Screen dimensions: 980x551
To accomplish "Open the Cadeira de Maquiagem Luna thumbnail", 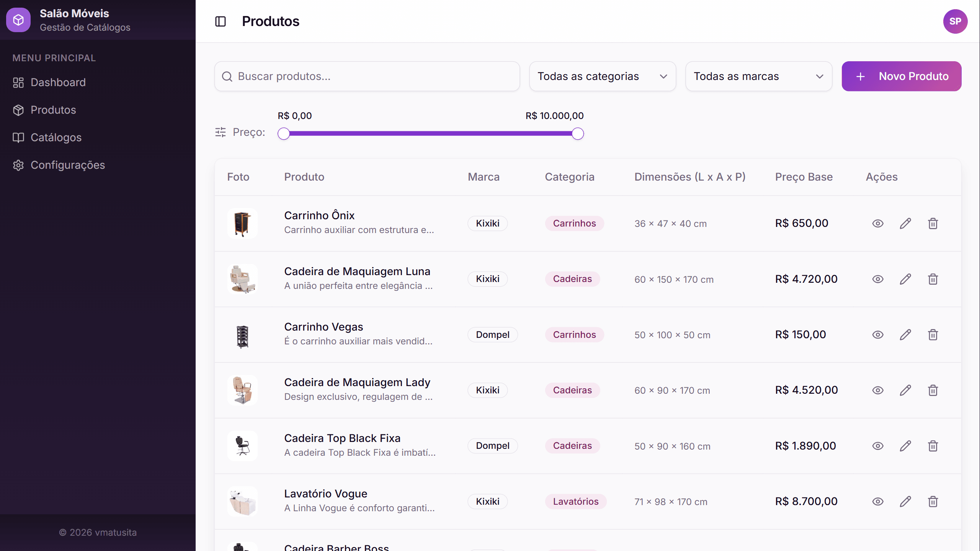I will (242, 279).
